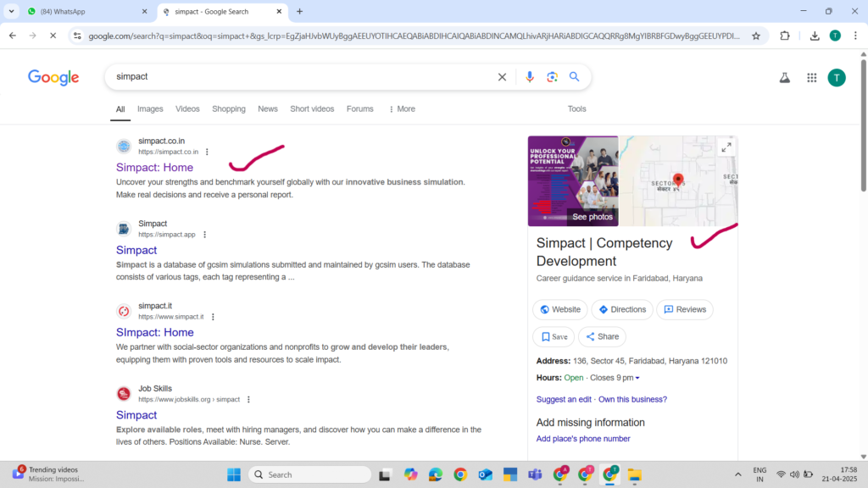
Task: Start voice search with microphone icon
Action: tap(530, 77)
